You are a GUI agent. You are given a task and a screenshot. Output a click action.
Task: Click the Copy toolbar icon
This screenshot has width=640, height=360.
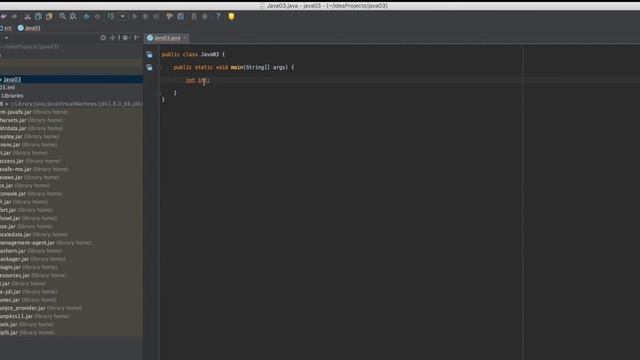tap(38, 16)
